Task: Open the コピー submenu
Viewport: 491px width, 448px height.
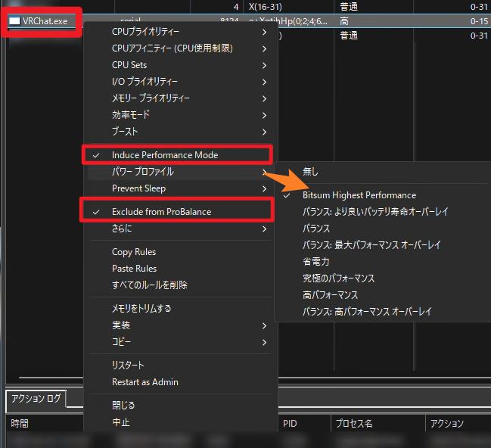Action: [181, 342]
